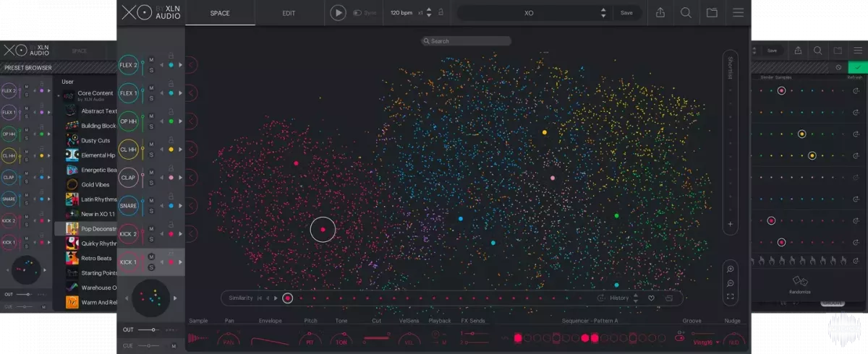Go to previous similar sample
Screen dimensions: 868x354
tap(268, 298)
